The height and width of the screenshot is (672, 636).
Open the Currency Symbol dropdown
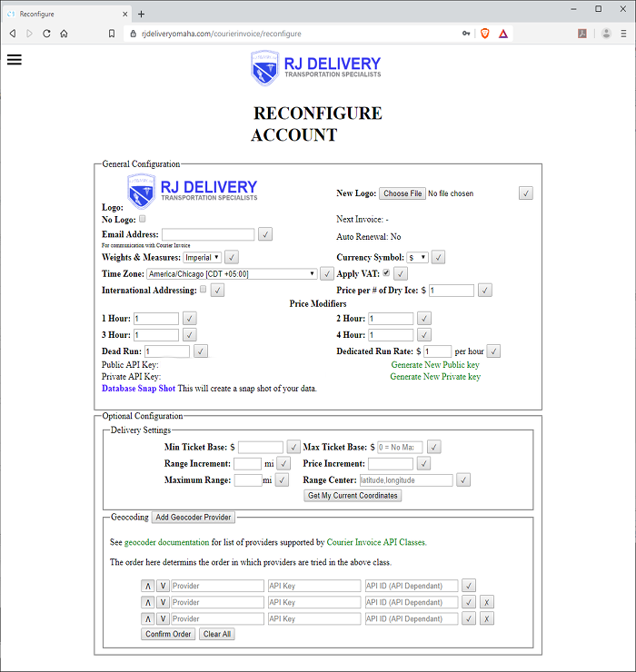pos(418,258)
